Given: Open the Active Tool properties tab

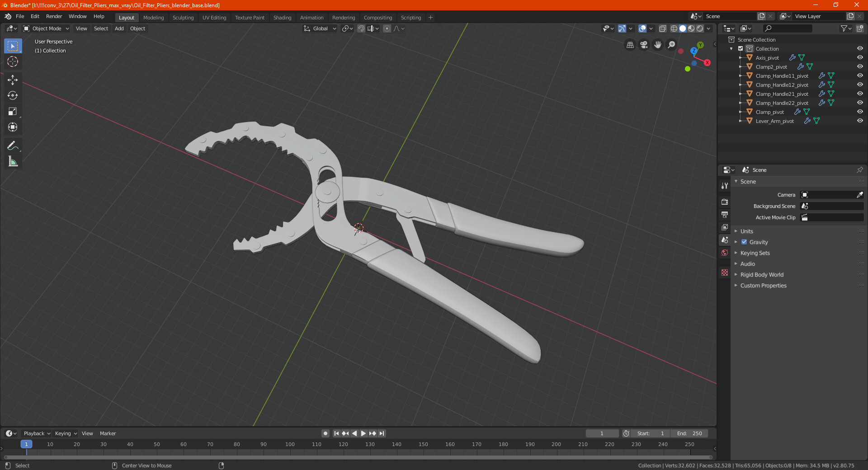Looking at the screenshot, I should [x=725, y=186].
